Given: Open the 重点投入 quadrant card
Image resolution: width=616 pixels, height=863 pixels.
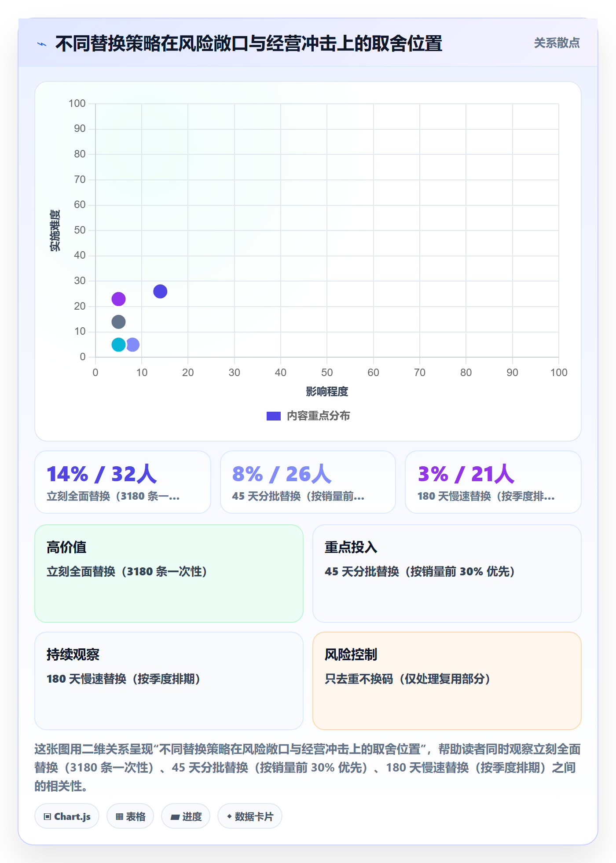Looking at the screenshot, I should pyautogui.click(x=447, y=574).
